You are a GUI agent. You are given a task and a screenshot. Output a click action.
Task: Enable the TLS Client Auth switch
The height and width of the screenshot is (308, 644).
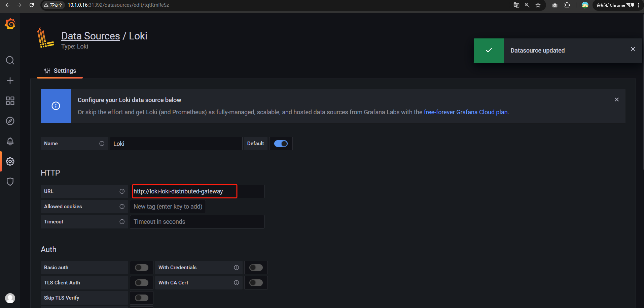(142, 283)
